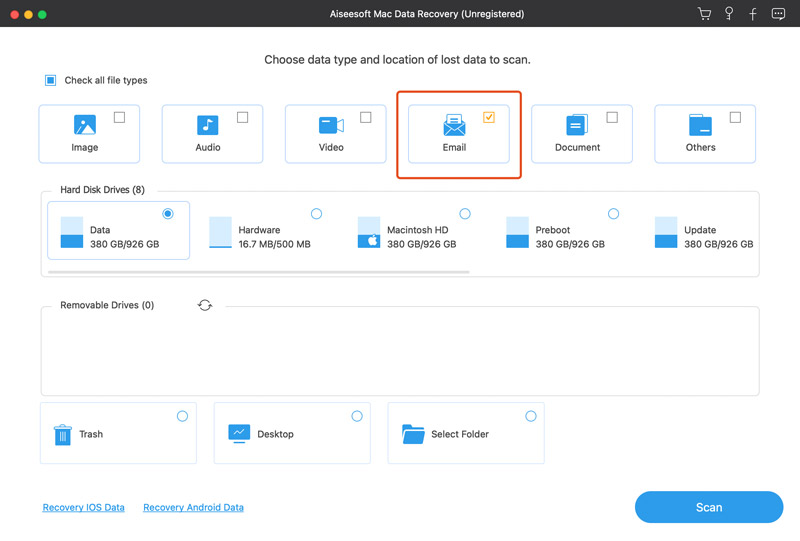This screenshot has height=541, width=800.
Task: Open the Facebook share icon
Action: 753,14
